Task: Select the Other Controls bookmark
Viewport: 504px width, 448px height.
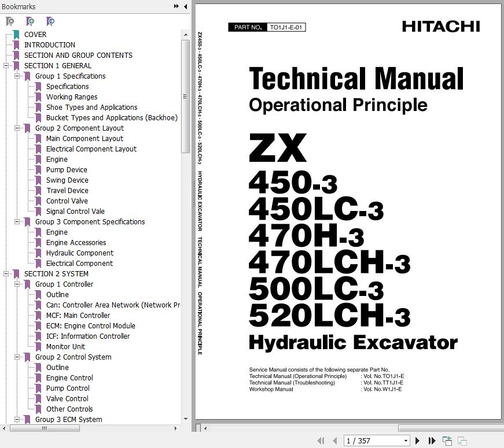Action: [x=69, y=409]
